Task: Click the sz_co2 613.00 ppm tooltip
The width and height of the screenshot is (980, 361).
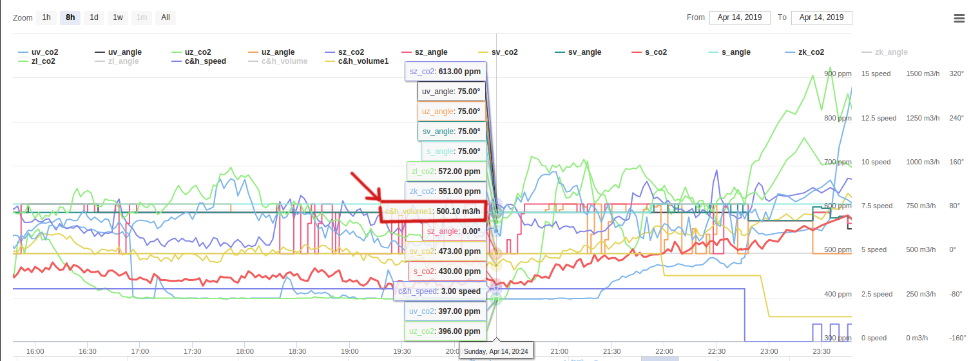Action: coord(445,72)
